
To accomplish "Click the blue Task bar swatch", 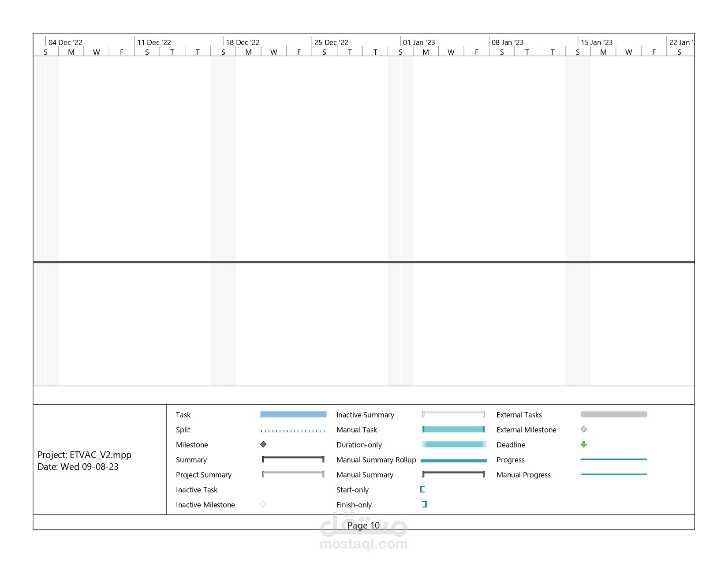I will point(293,414).
